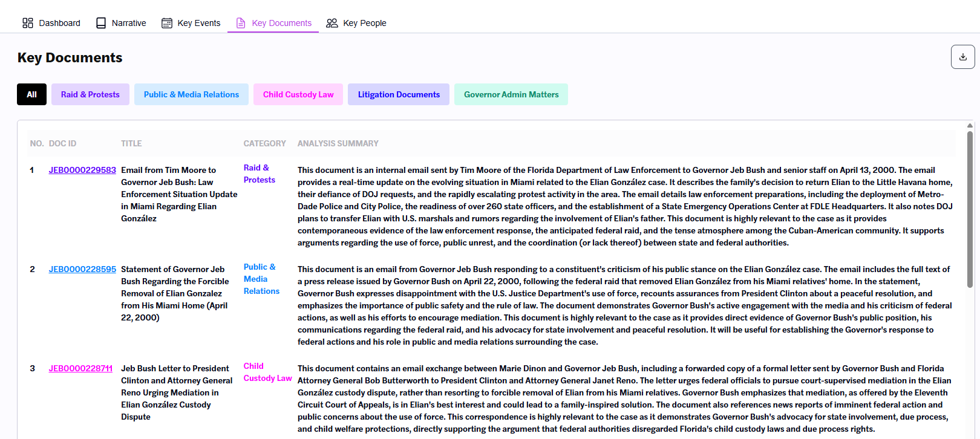Select the Key Documents tab
Image resolution: width=980 pixels, height=439 pixels.
click(273, 23)
